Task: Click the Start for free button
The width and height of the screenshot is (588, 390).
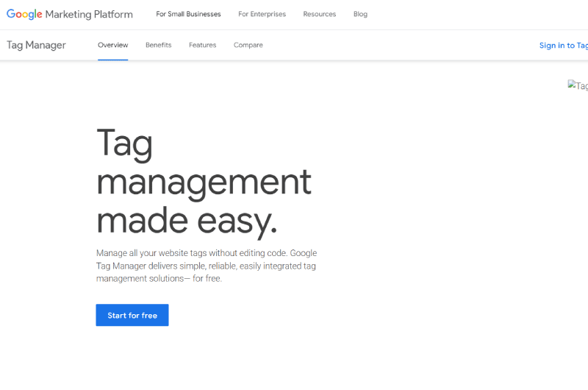Action: click(x=132, y=315)
